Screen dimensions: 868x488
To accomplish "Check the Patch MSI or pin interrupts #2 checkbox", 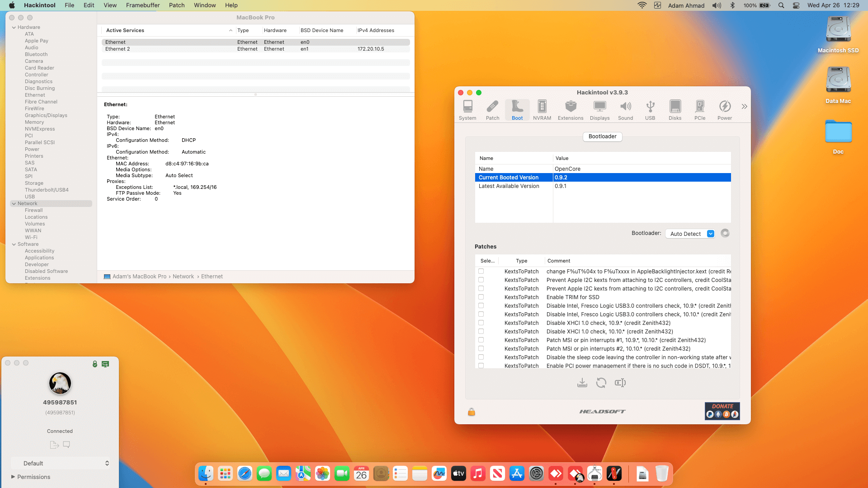I will point(481,348).
